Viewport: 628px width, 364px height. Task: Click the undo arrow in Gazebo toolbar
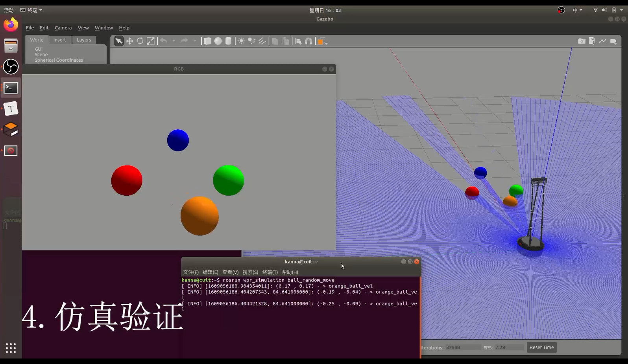(x=164, y=41)
